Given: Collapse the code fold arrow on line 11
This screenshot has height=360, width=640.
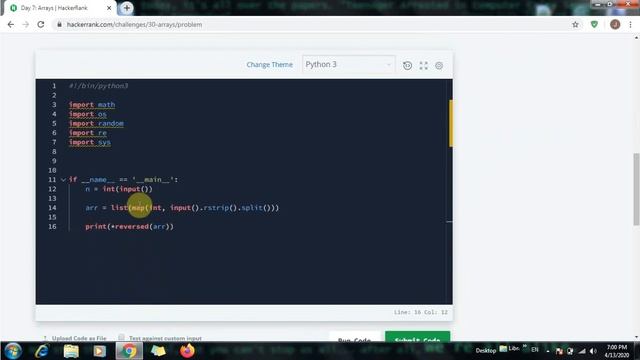Looking at the screenshot, I should (x=63, y=180).
